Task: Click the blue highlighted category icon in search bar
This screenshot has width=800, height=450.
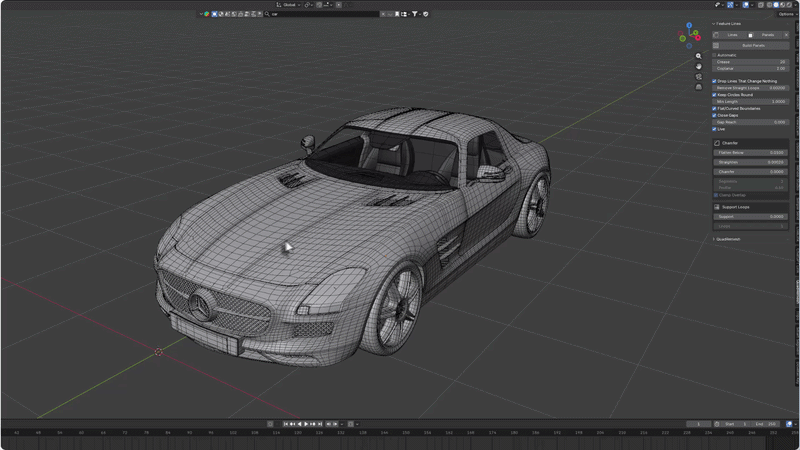Action: tap(214, 14)
